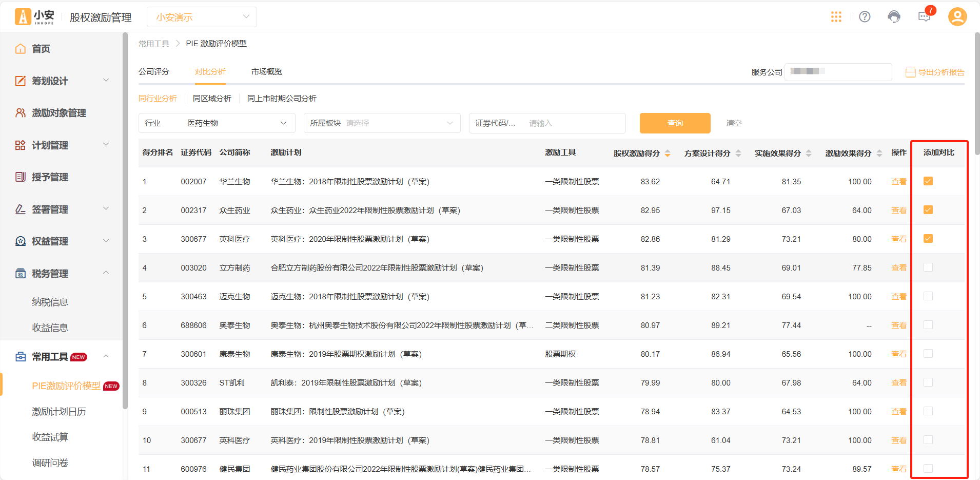Uncheck compare box for 英科医疗 2020 plan

tap(928, 239)
